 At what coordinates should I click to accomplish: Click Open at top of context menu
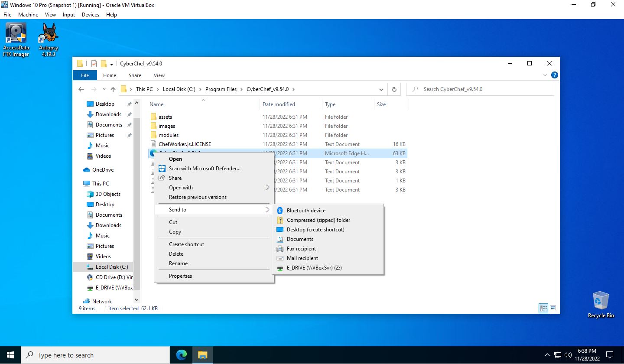(214, 159)
